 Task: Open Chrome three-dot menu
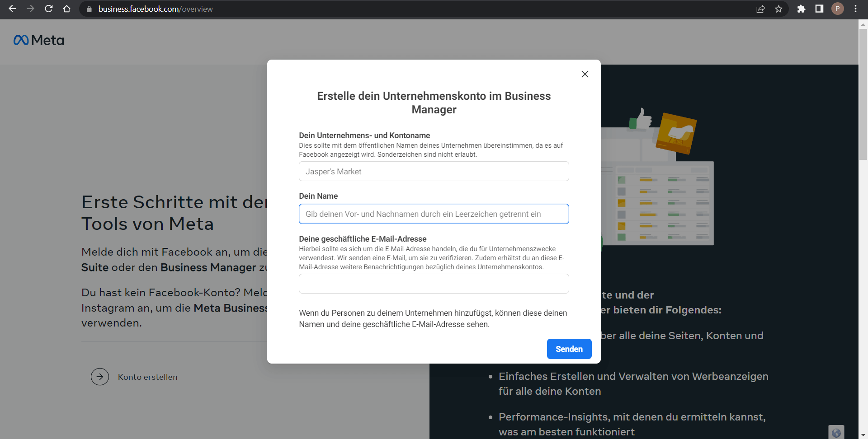point(855,9)
